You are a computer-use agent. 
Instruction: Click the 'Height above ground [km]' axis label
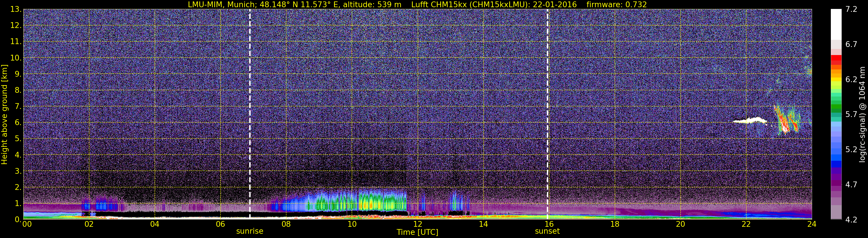point(4,114)
